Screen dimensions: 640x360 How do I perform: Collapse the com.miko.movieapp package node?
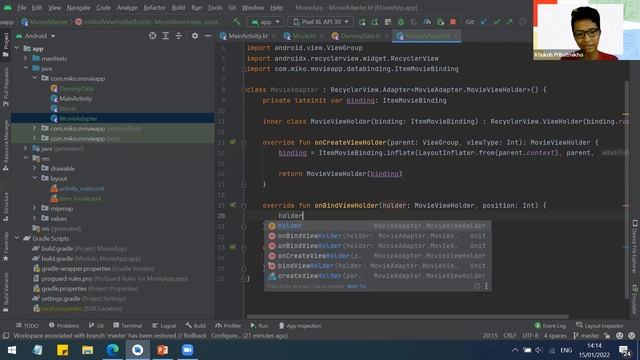35,78
